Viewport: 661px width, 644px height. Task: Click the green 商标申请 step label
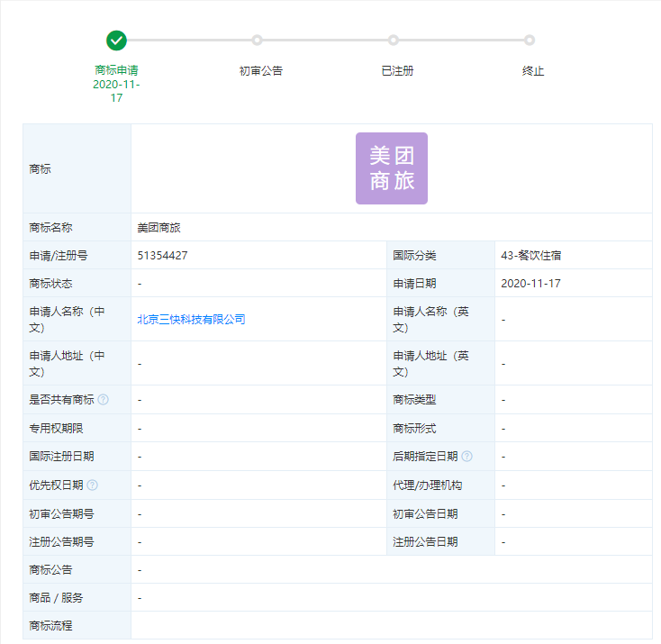(116, 70)
